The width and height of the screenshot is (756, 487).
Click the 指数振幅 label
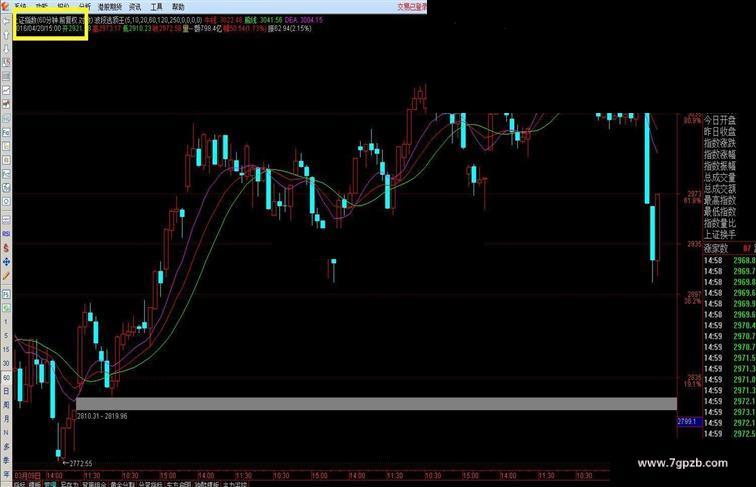(x=720, y=166)
